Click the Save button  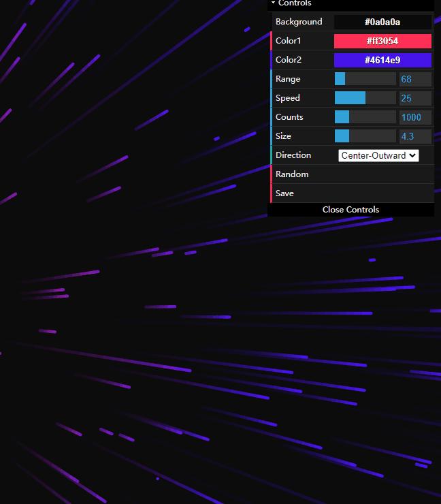[x=353, y=193]
